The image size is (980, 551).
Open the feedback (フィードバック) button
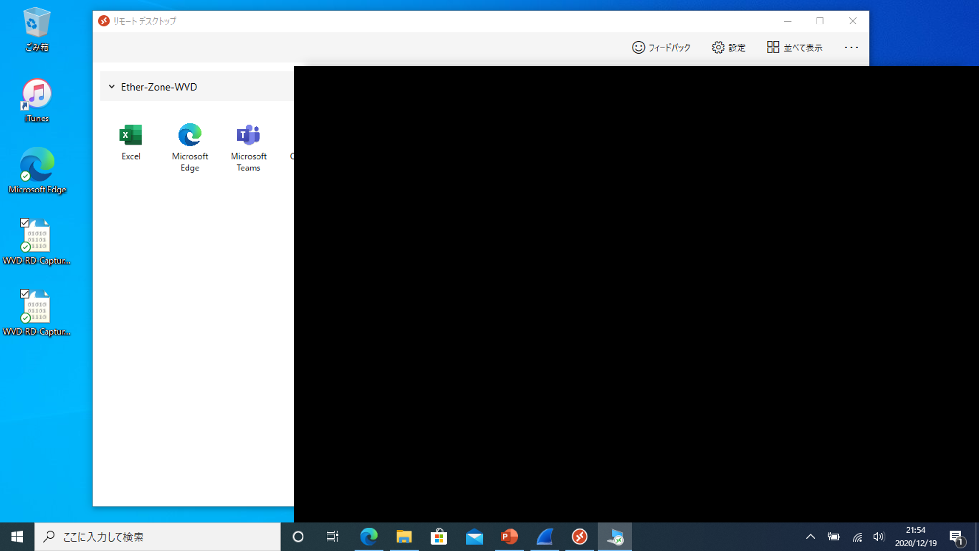[661, 48]
